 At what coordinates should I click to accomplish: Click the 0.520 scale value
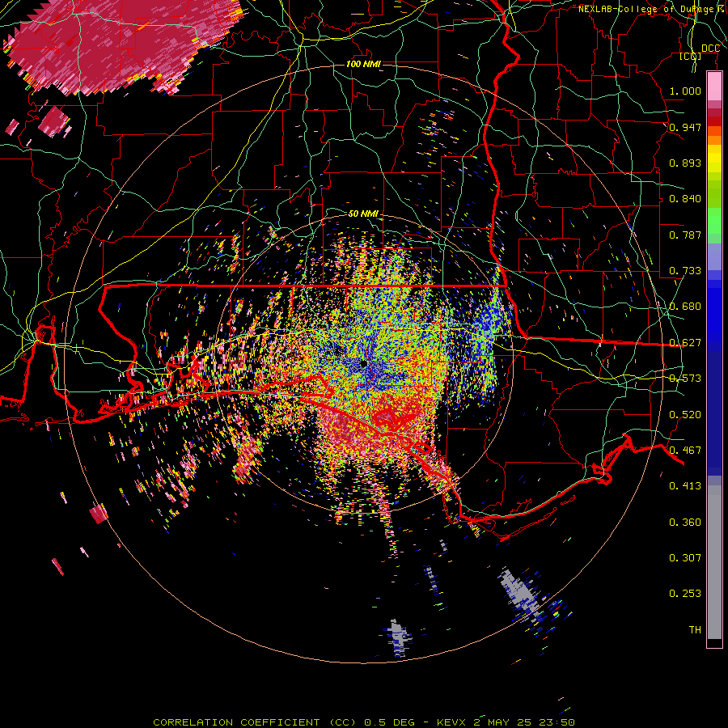point(685,415)
